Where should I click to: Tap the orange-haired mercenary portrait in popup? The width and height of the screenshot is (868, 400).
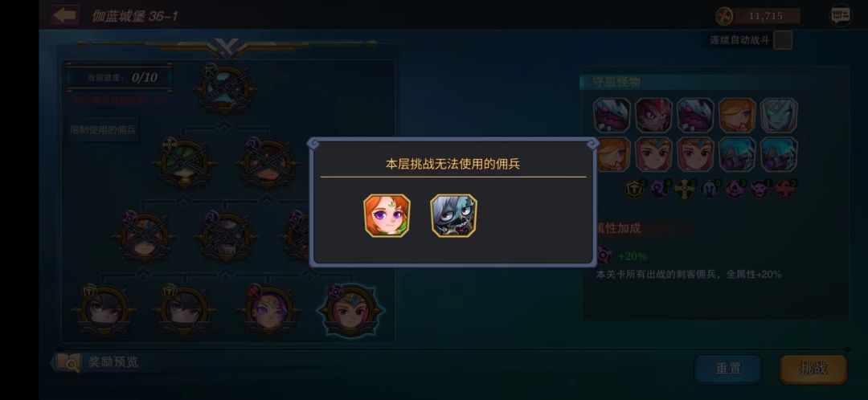[x=387, y=216]
